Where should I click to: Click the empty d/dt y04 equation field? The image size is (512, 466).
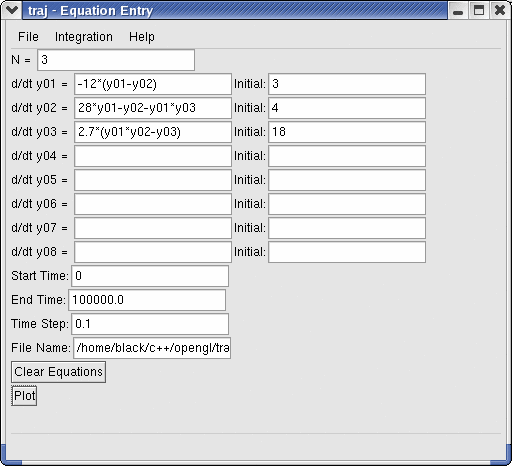click(x=153, y=156)
